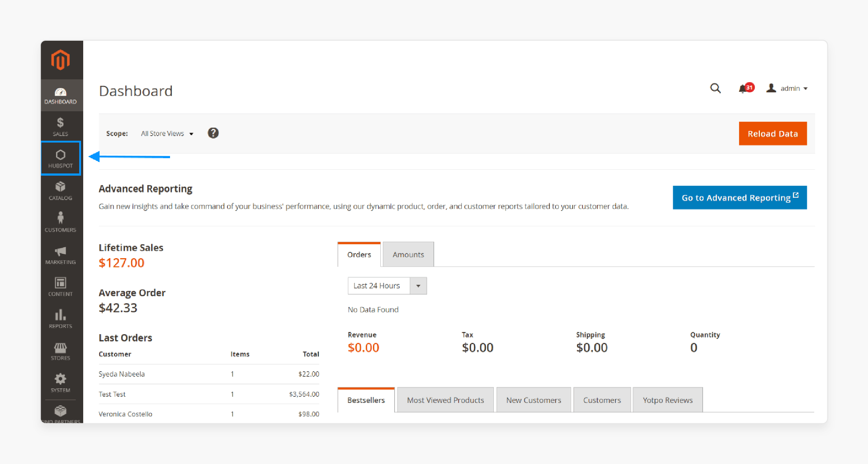Click the scope help question mark icon
This screenshot has width=868, height=464.
pos(213,133)
